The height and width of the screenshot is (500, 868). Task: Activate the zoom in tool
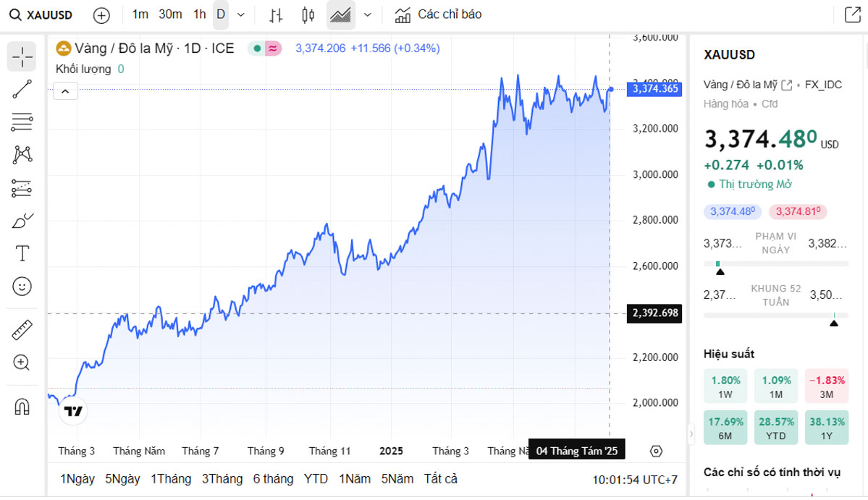pos(22,363)
